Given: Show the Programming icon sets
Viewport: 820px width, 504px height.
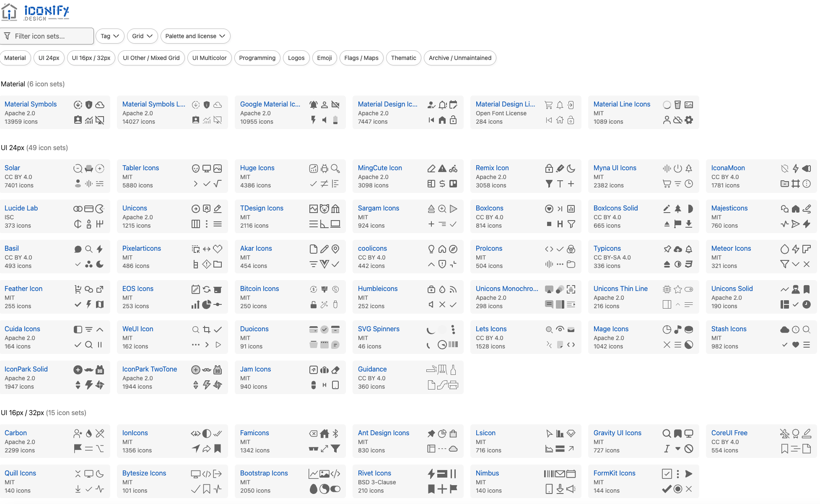Looking at the screenshot, I should [x=257, y=58].
